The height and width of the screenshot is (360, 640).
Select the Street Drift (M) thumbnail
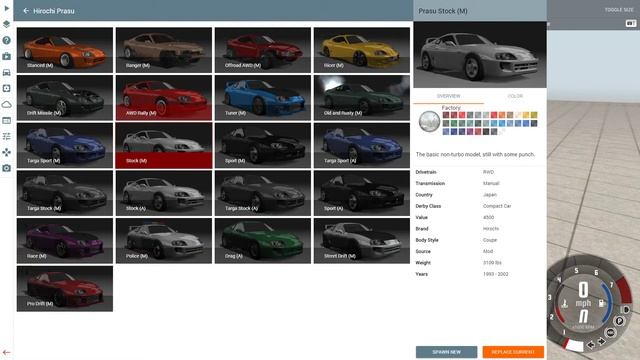pyautogui.click(x=362, y=241)
